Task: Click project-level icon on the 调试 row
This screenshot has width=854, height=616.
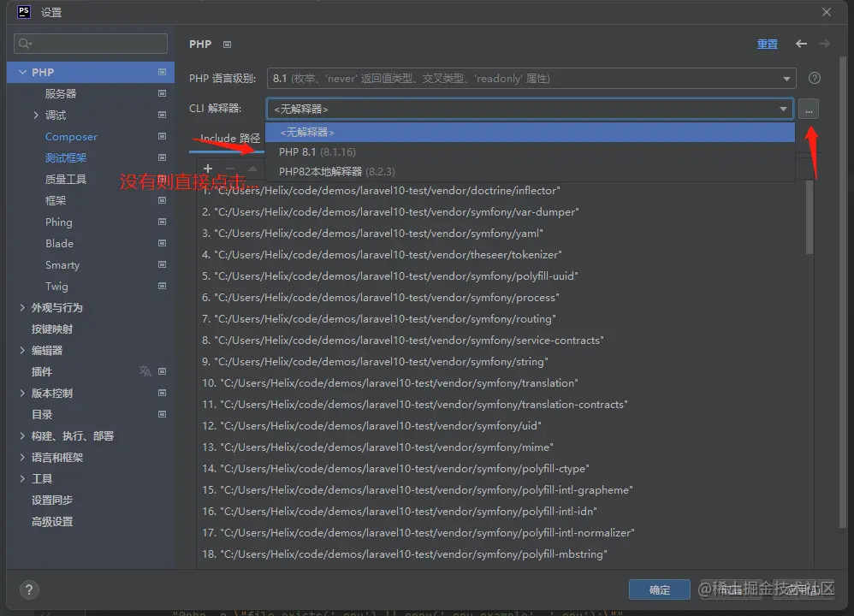Action: tap(162, 115)
